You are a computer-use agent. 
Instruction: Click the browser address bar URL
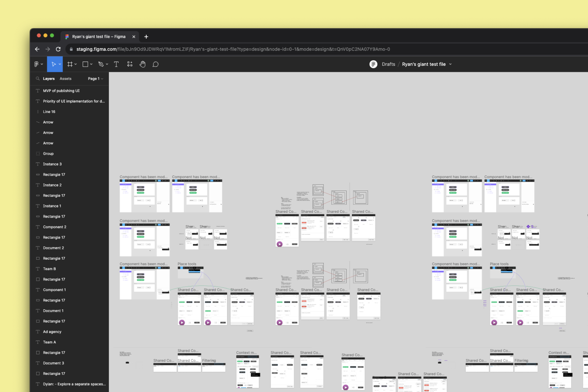point(233,49)
